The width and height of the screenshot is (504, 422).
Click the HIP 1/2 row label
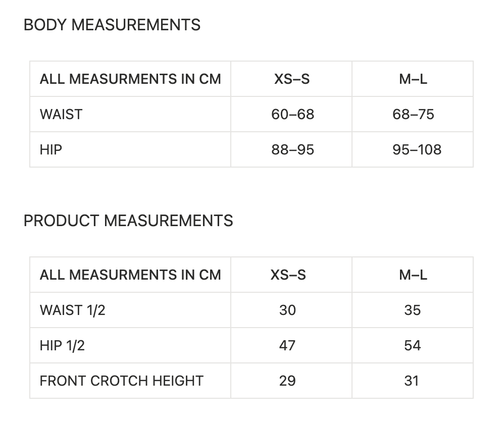click(x=62, y=346)
